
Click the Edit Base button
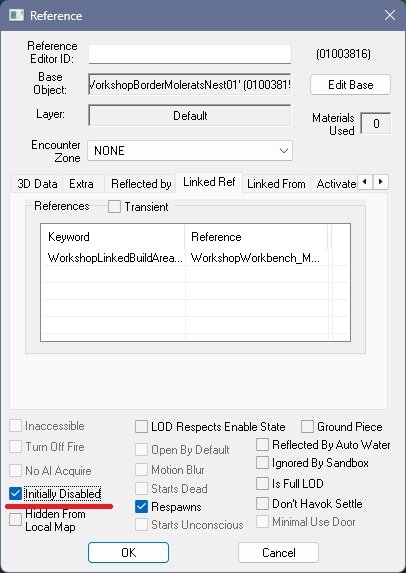350,85
